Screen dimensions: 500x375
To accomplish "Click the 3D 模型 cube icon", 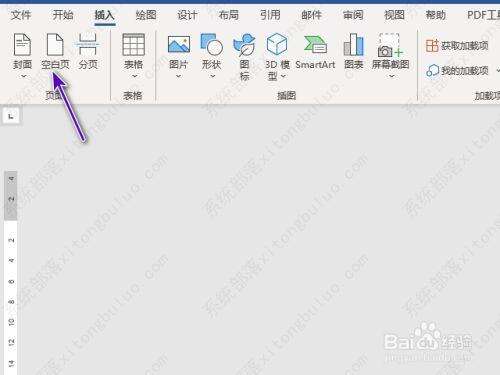I will click(x=277, y=44).
